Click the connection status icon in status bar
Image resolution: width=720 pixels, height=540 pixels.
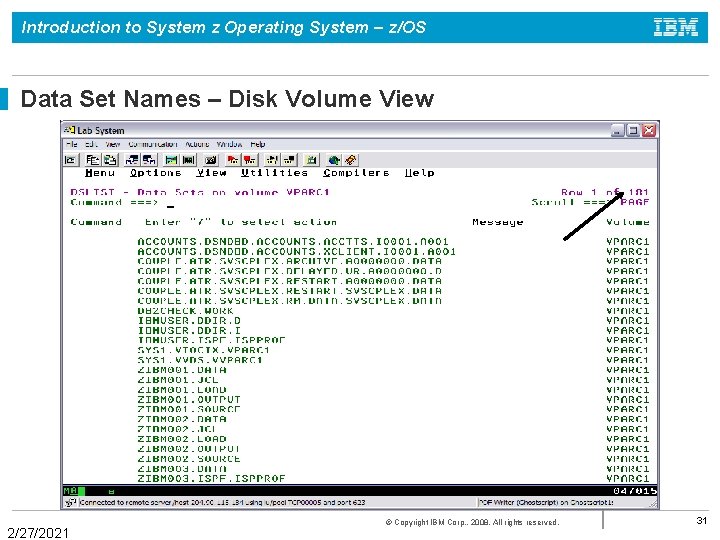pyautogui.click(x=70, y=502)
